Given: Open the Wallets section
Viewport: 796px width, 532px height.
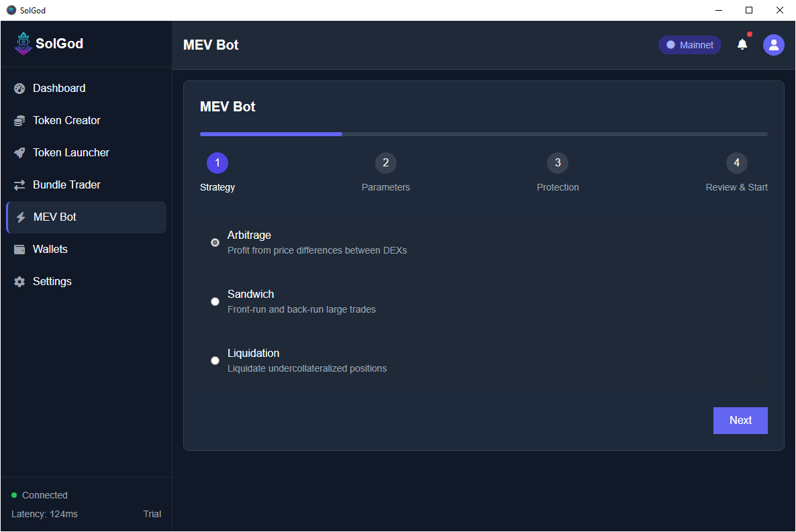Looking at the screenshot, I should (50, 249).
